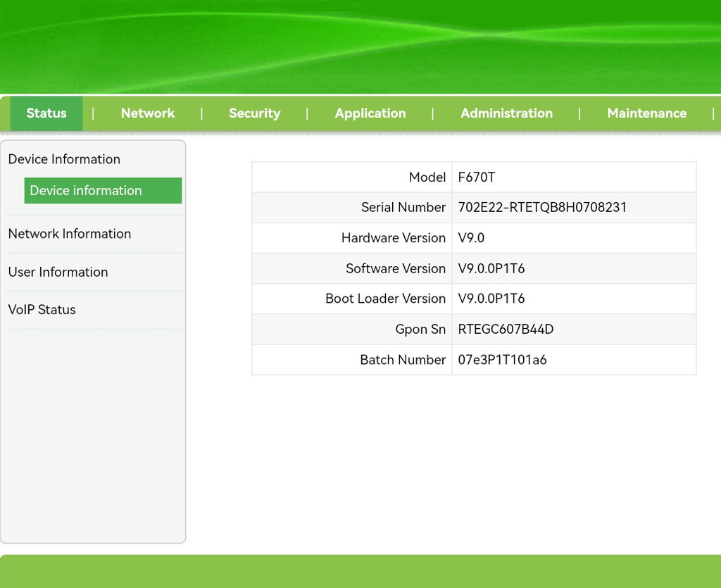Open Network Information in the sidebar

pyautogui.click(x=70, y=234)
